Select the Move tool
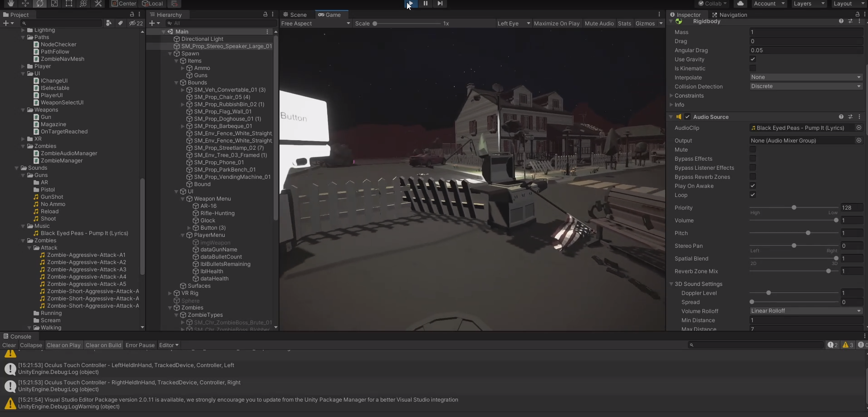 point(25,4)
